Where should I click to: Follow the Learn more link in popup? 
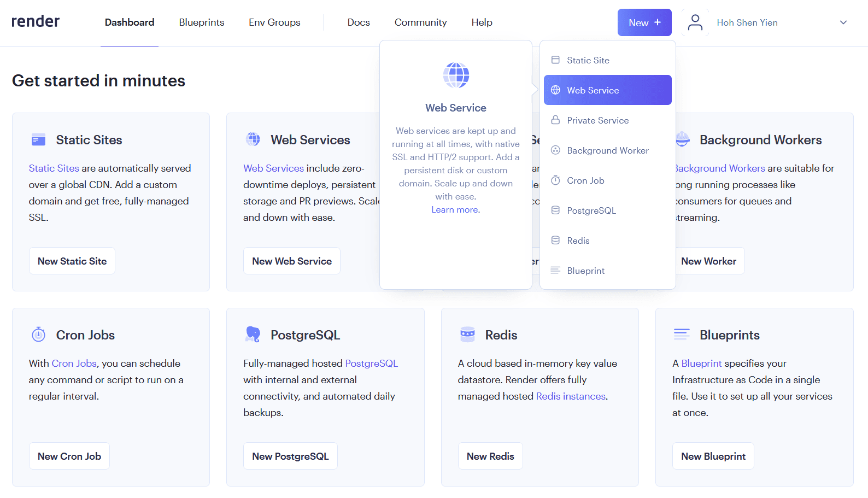(455, 210)
